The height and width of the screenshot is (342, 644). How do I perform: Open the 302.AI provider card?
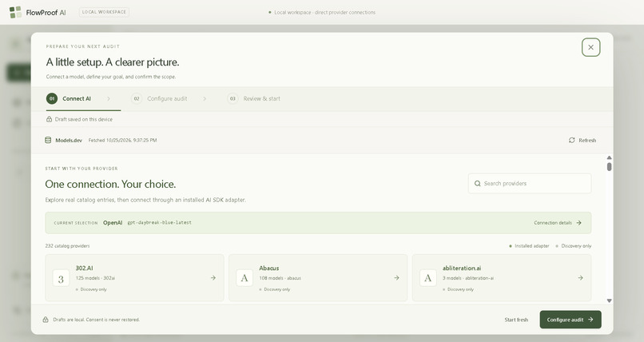(135, 278)
